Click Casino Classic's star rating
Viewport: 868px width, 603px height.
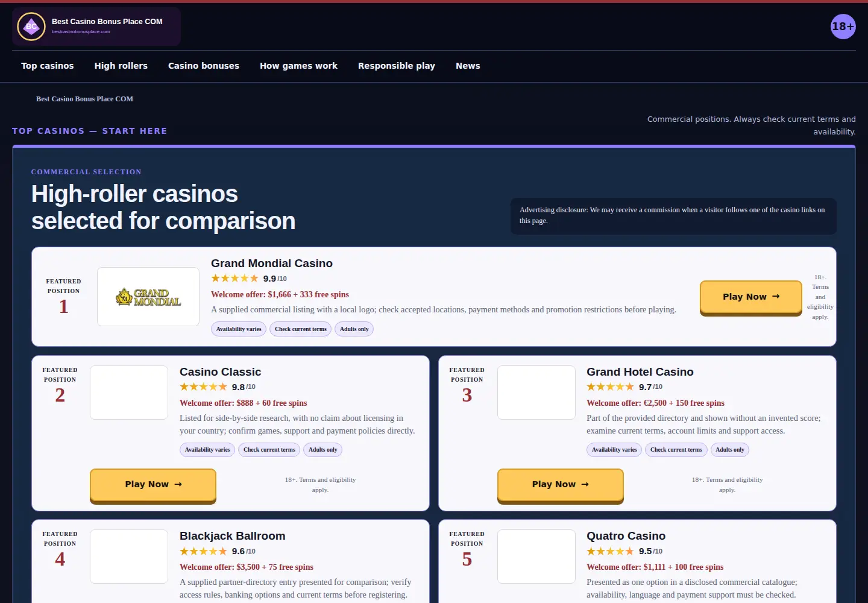point(203,387)
